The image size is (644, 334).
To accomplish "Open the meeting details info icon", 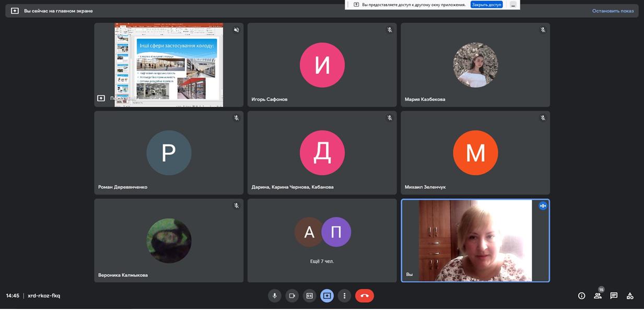I will pyautogui.click(x=581, y=296).
